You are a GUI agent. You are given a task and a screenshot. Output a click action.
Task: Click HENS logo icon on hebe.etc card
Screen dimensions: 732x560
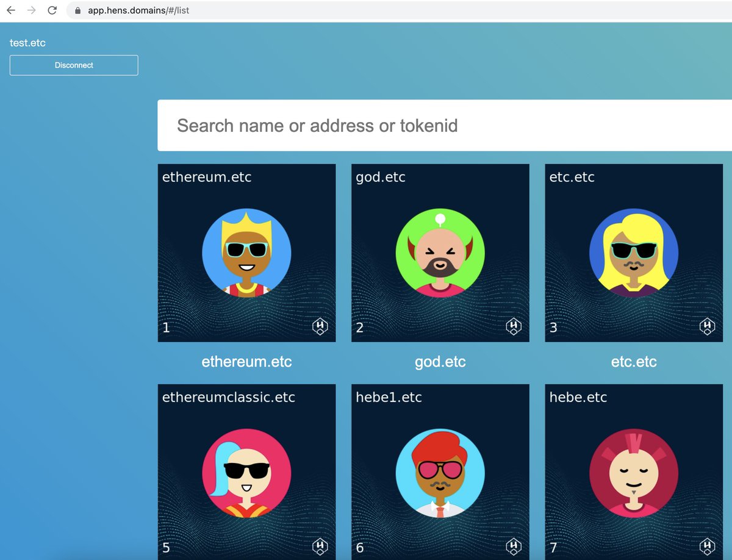pos(707,547)
